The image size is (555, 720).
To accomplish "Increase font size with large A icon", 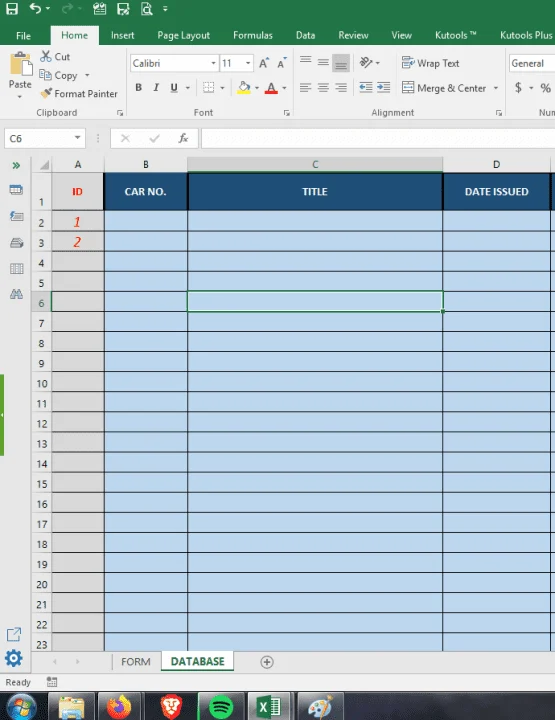I will click(263, 63).
